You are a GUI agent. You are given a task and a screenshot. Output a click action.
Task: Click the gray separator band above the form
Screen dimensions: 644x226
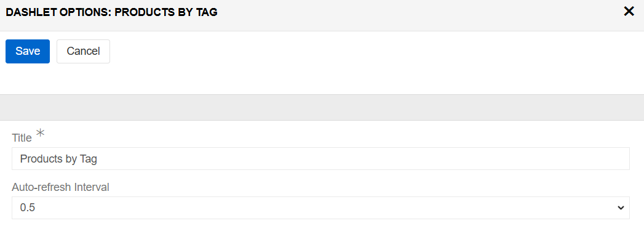tap(322, 108)
